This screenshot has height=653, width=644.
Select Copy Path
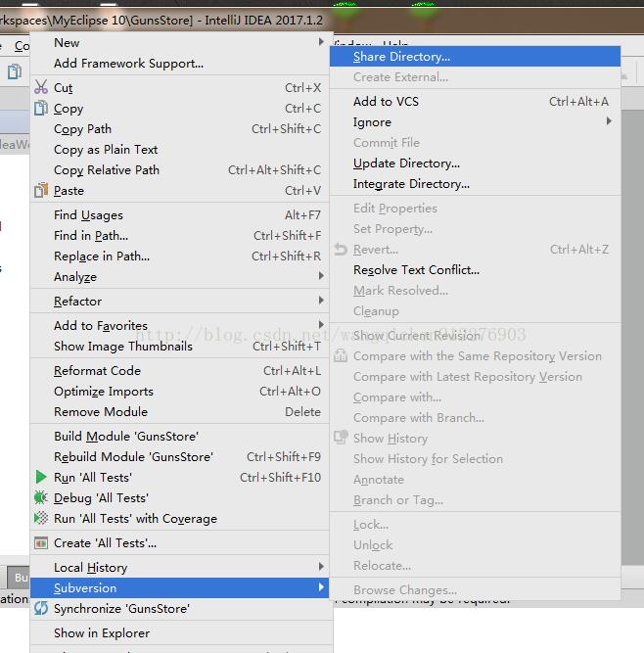179,128
